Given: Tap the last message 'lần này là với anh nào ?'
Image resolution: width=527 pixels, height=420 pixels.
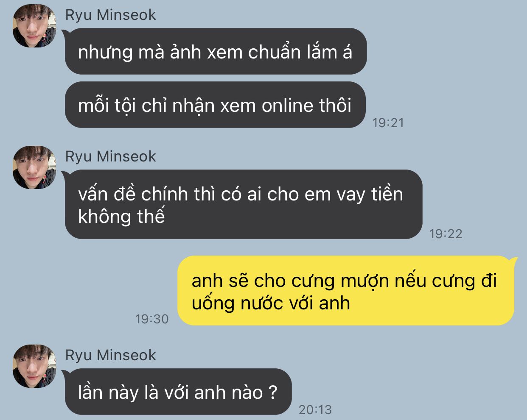Looking at the screenshot, I should pos(178,392).
